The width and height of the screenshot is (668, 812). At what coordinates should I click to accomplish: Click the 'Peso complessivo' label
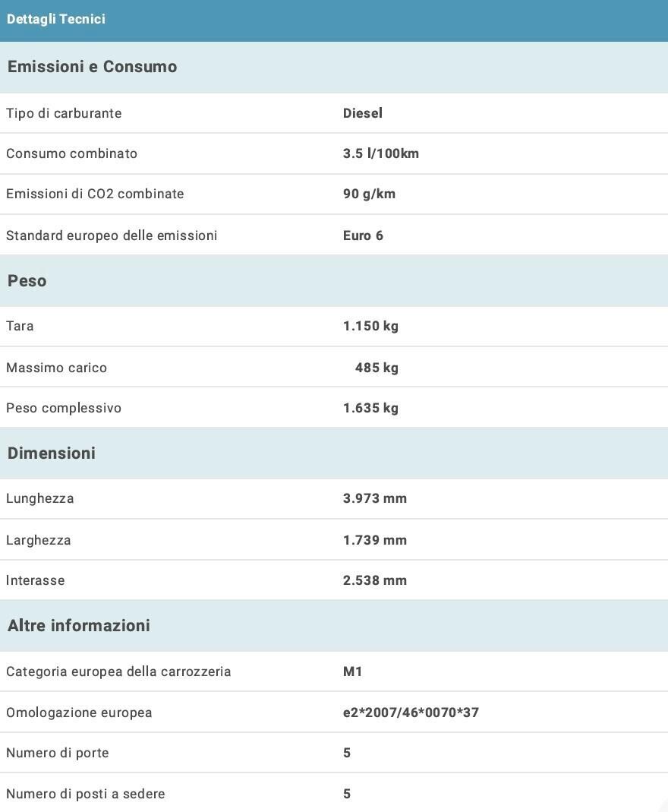[64, 408]
